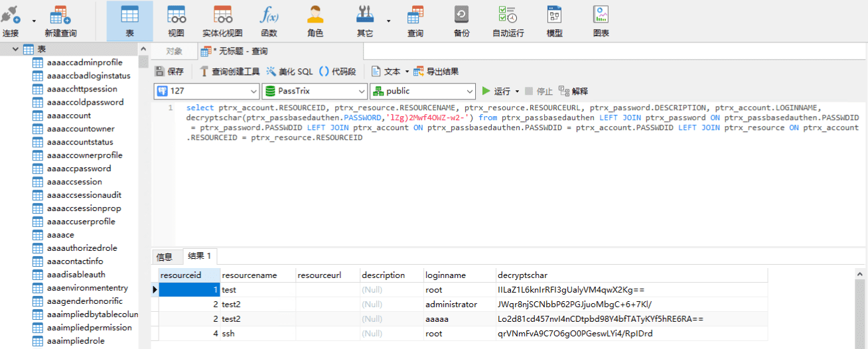Click the loginname column header
This screenshot has height=349, width=868.
[445, 275]
